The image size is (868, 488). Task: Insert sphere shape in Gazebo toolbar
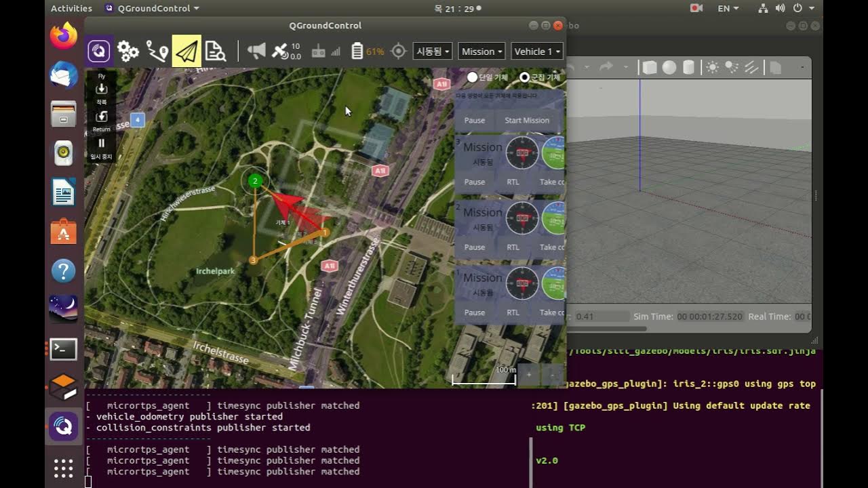669,67
